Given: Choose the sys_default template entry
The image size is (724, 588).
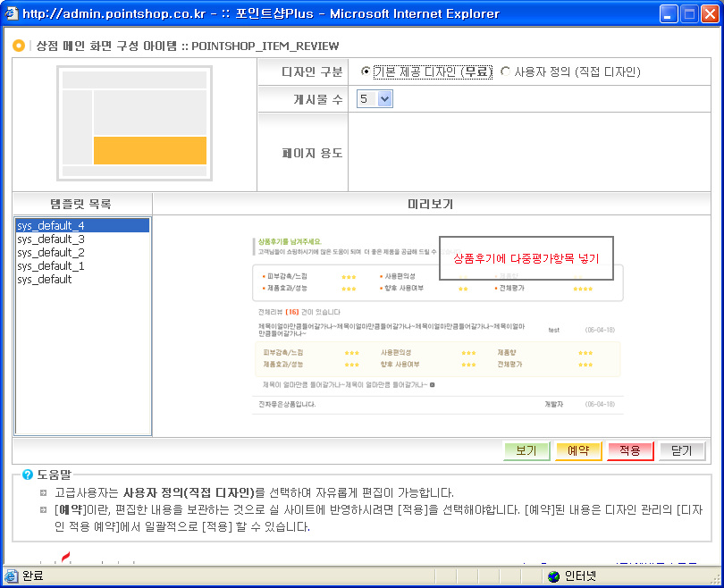Looking at the screenshot, I should (45, 280).
